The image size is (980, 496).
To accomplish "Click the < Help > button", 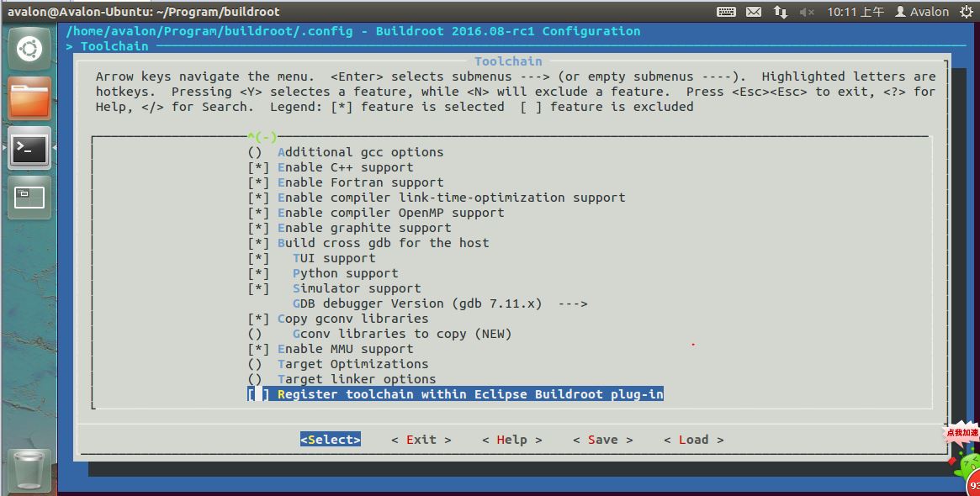I will tap(512, 440).
